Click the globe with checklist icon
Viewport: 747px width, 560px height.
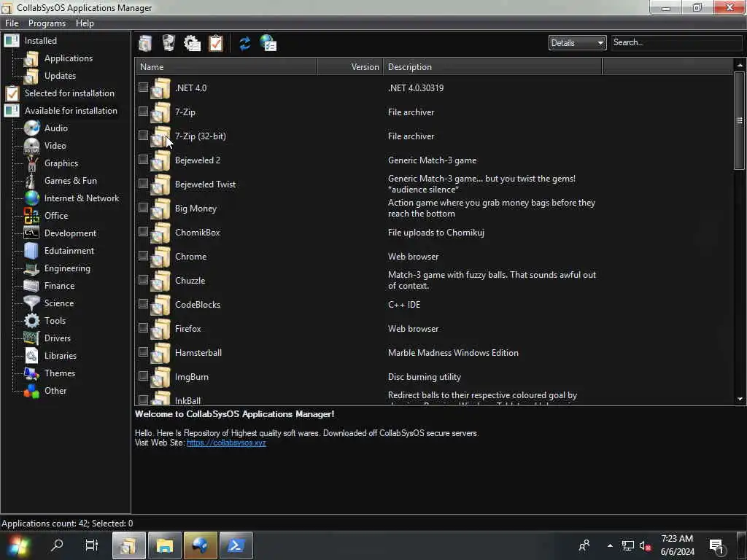point(268,43)
